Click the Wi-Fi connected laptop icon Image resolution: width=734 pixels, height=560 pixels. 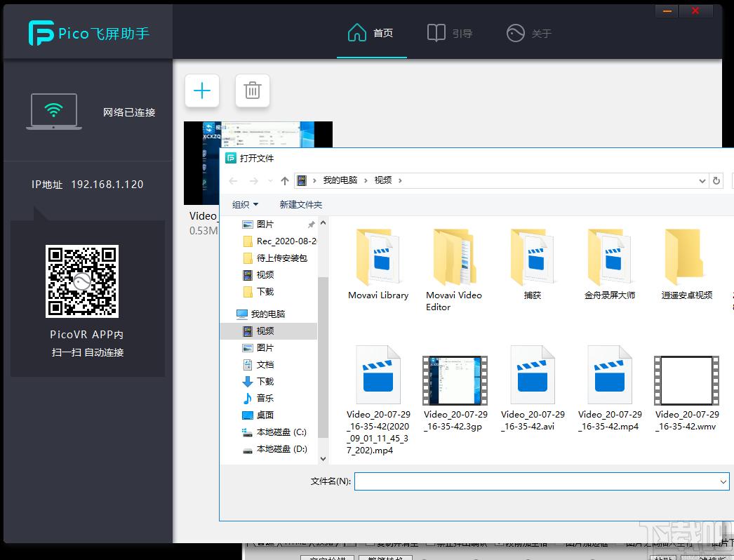pyautogui.click(x=54, y=109)
